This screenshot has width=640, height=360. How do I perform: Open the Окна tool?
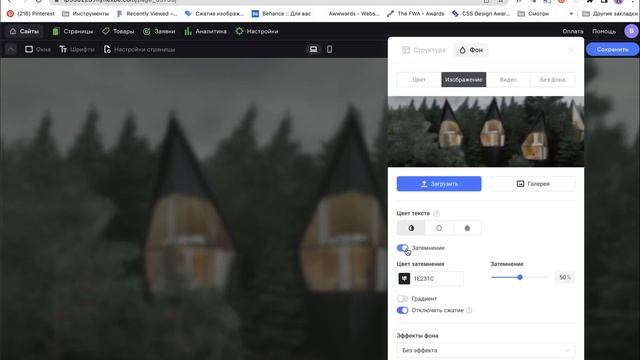[x=38, y=49]
